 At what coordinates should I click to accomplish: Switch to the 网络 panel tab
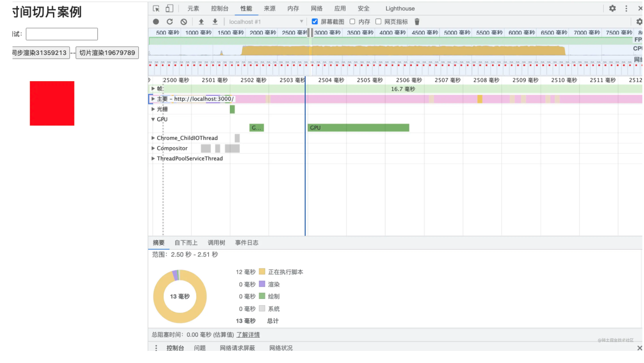(317, 8)
